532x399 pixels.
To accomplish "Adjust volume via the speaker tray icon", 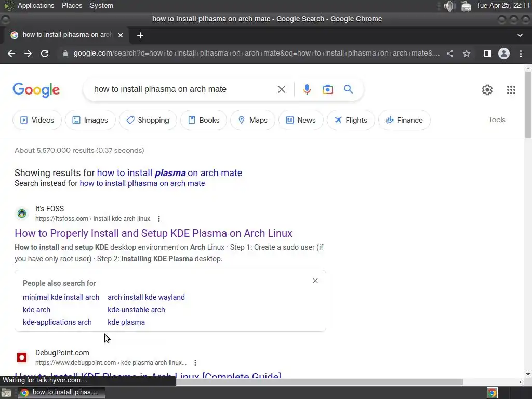I will tap(449, 6).
